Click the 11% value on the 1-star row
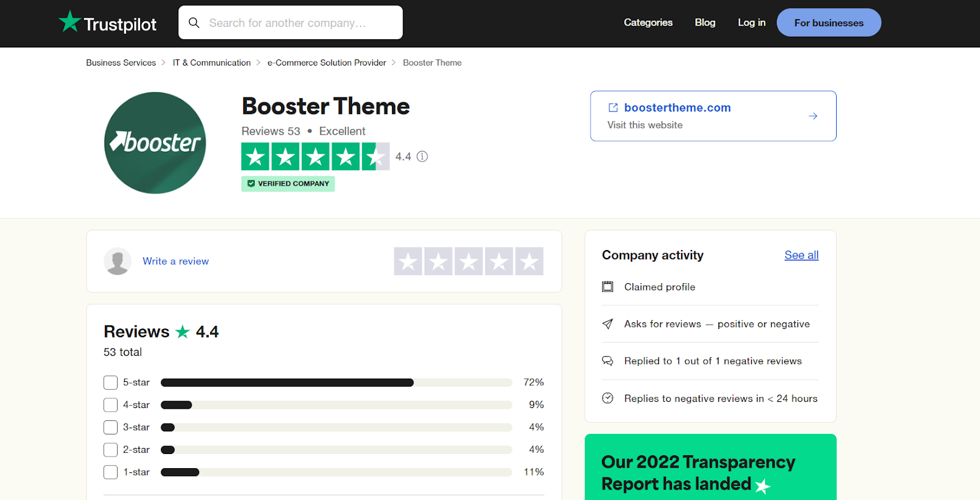 click(533, 472)
